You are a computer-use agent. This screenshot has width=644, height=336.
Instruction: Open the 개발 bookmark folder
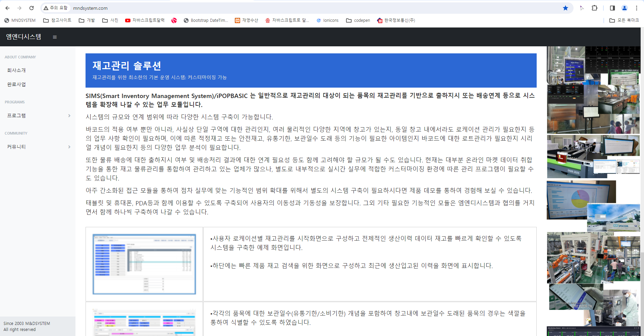click(x=87, y=20)
